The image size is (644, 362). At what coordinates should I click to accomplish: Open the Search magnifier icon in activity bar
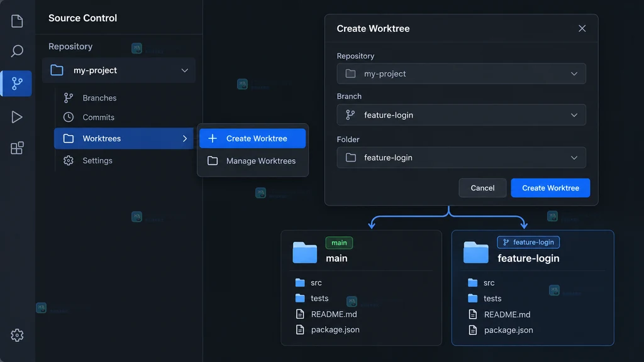tap(17, 51)
